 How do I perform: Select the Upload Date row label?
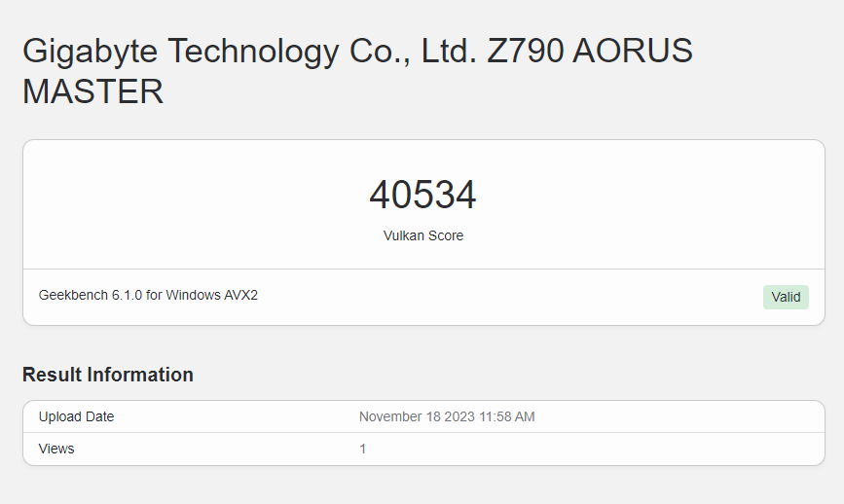[77, 416]
